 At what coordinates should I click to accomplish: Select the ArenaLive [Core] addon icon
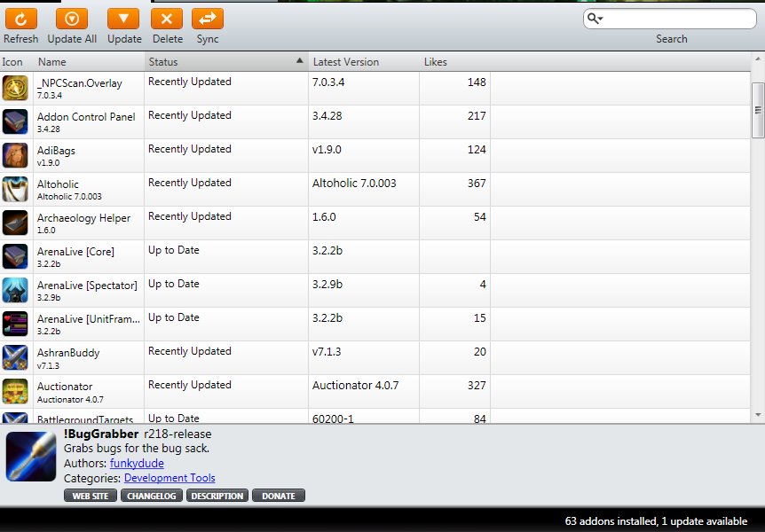pos(15,256)
